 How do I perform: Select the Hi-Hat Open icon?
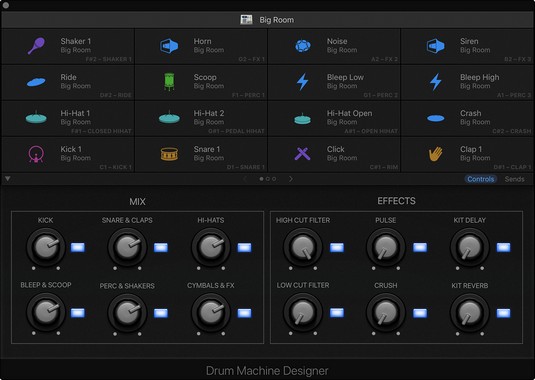pos(303,118)
